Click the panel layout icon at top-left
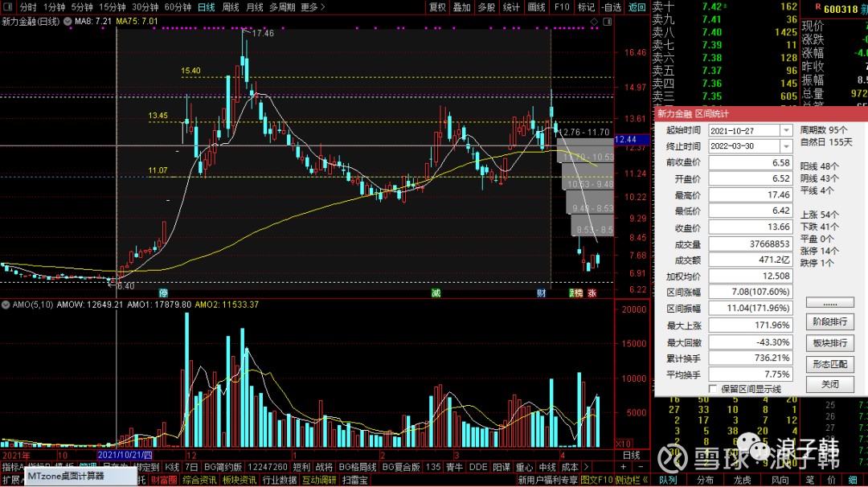The image size is (868, 487). click(8, 7)
